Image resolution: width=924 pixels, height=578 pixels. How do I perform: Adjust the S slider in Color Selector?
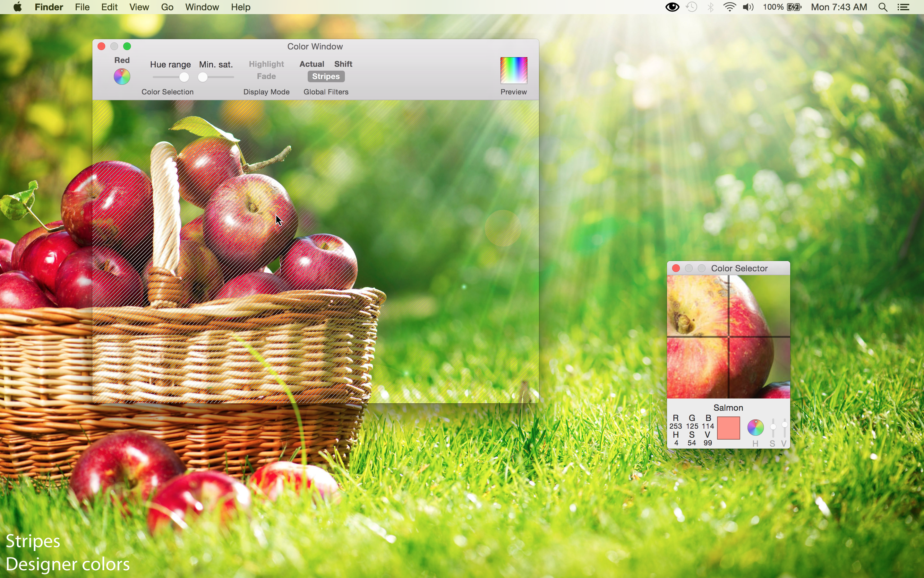click(x=773, y=428)
